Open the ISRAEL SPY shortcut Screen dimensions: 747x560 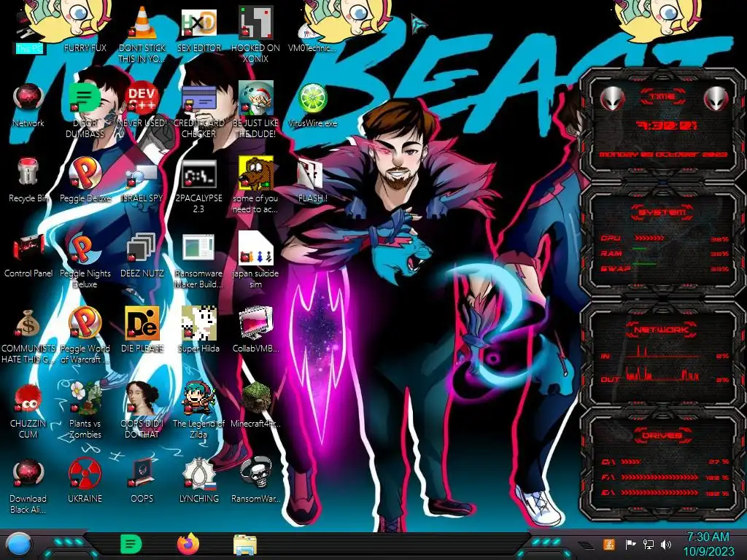point(142,176)
